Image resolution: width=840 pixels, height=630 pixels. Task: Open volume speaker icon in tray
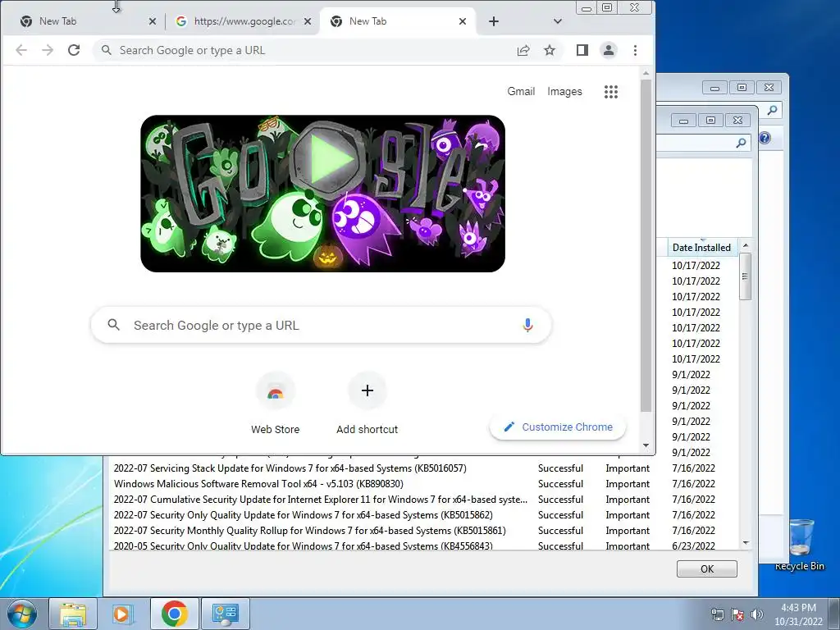pos(756,614)
